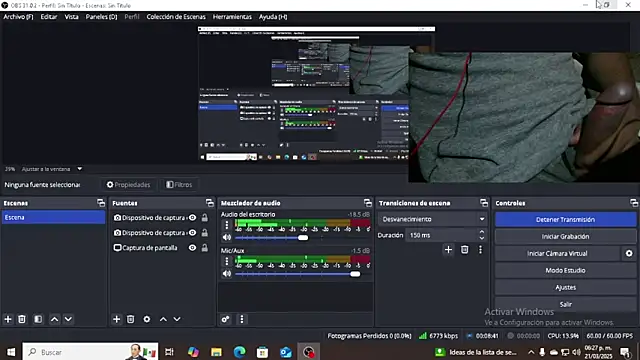The image size is (640, 360).
Task: Mute the Mic/Aux channel
Action: 227,273
